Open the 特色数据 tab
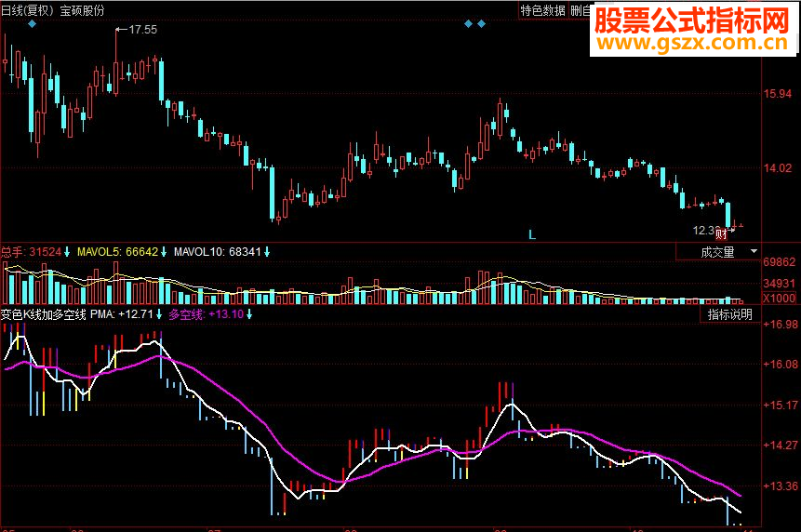This screenshot has height=532, width=801. tap(542, 10)
